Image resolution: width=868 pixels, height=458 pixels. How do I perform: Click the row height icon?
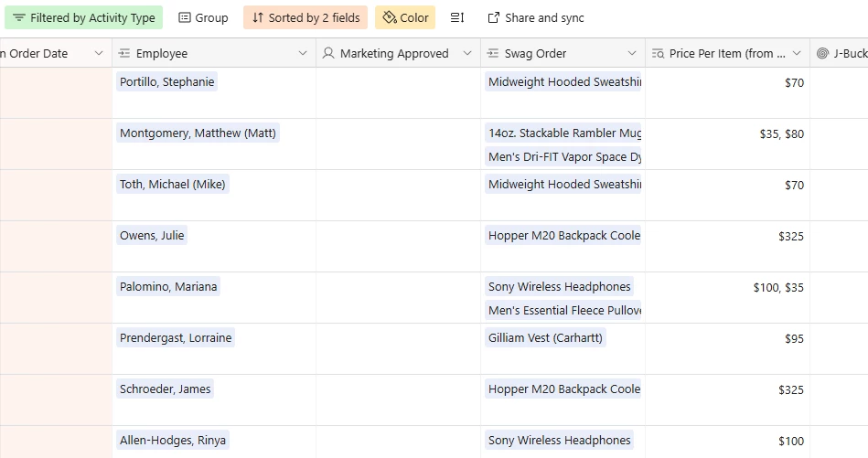(x=457, y=17)
